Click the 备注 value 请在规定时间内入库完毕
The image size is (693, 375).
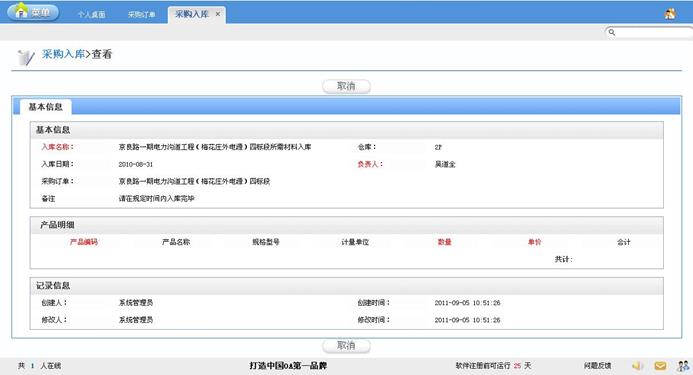156,199
